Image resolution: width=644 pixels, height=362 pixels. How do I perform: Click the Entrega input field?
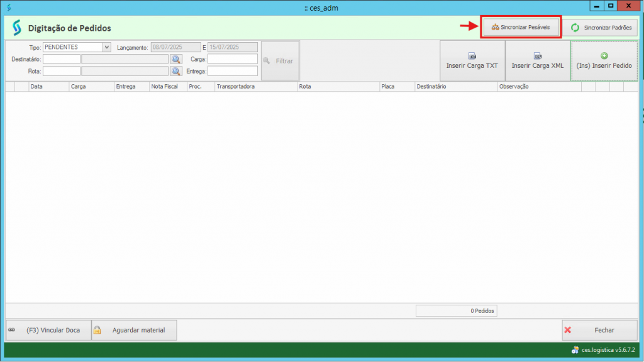tap(233, 72)
